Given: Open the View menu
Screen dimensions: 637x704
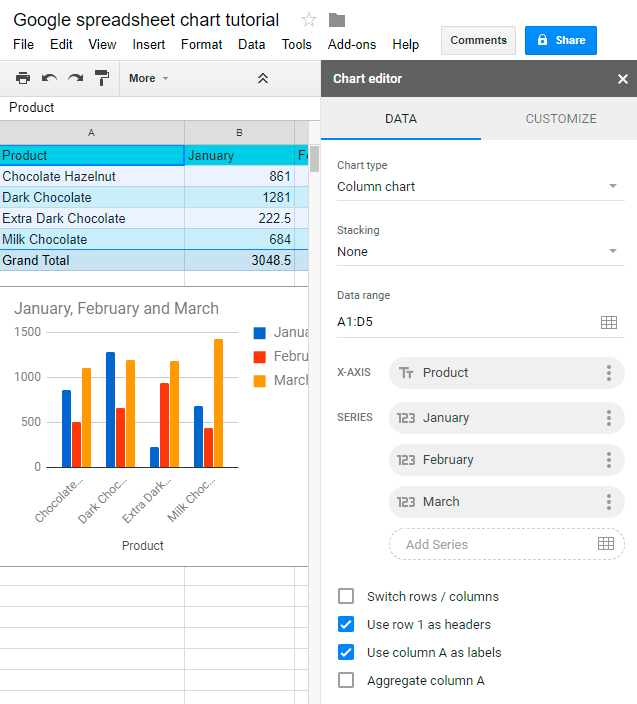Looking at the screenshot, I should point(102,44).
